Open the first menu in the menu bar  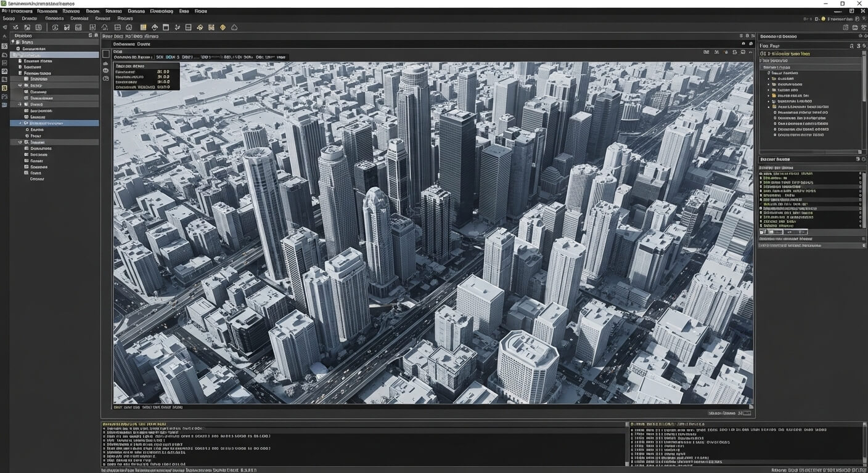click(x=17, y=11)
